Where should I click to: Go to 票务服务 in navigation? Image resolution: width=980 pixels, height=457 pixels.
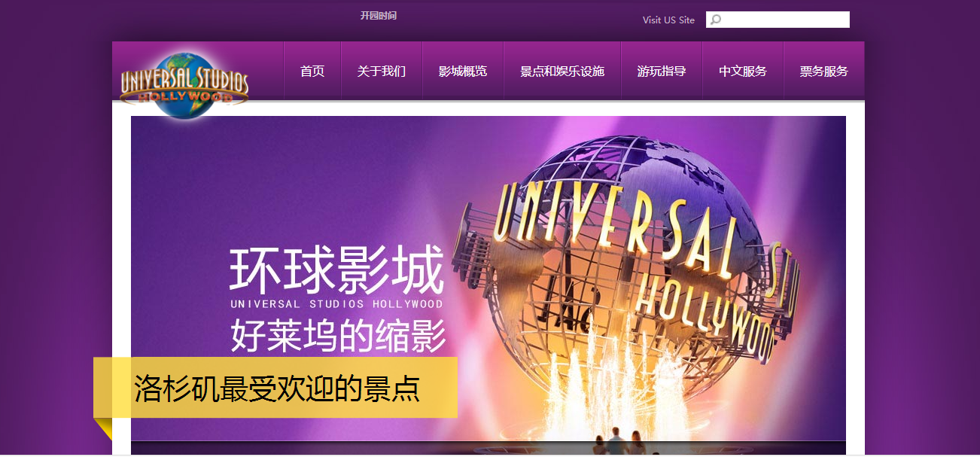(x=824, y=72)
